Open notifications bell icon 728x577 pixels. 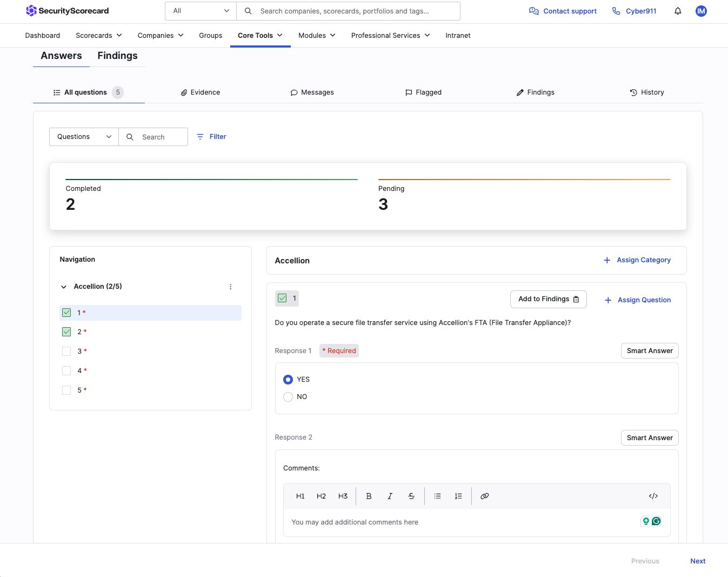(x=678, y=11)
